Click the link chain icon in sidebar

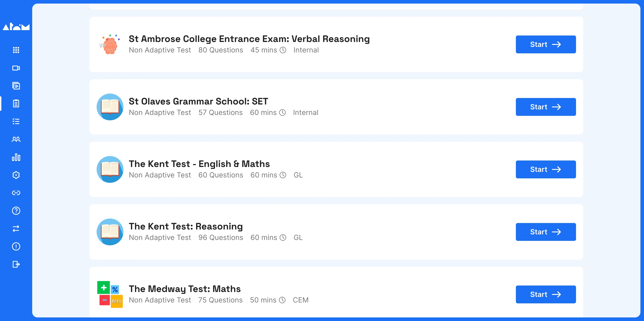16,193
